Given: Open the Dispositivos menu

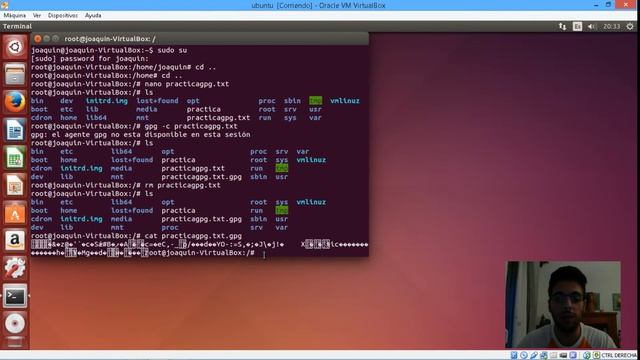Looking at the screenshot, I should coord(63,16).
